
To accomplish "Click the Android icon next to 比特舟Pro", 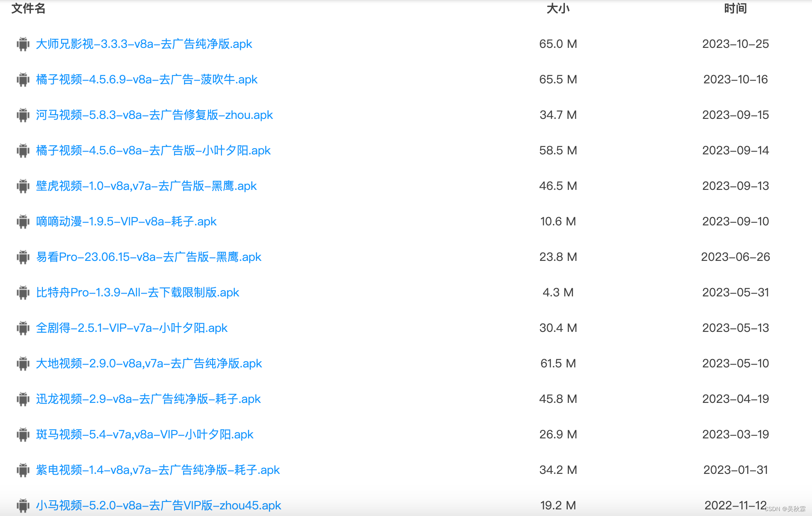I will click(23, 292).
